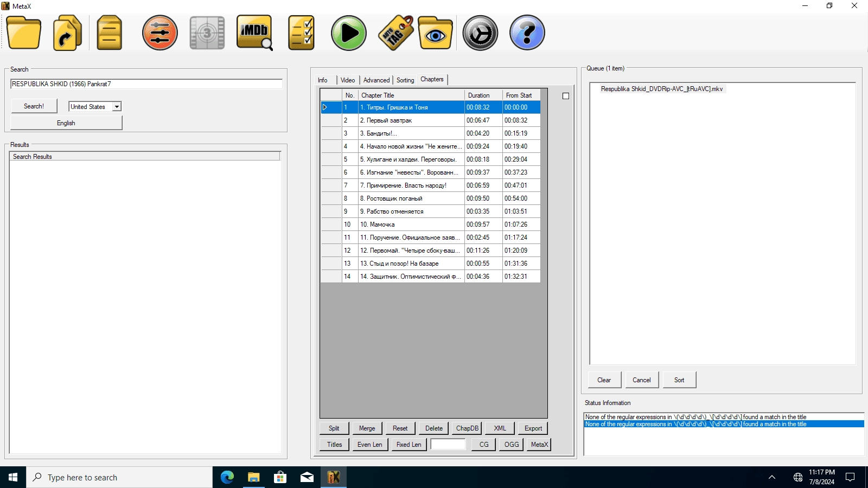Click the English language button

(66, 123)
